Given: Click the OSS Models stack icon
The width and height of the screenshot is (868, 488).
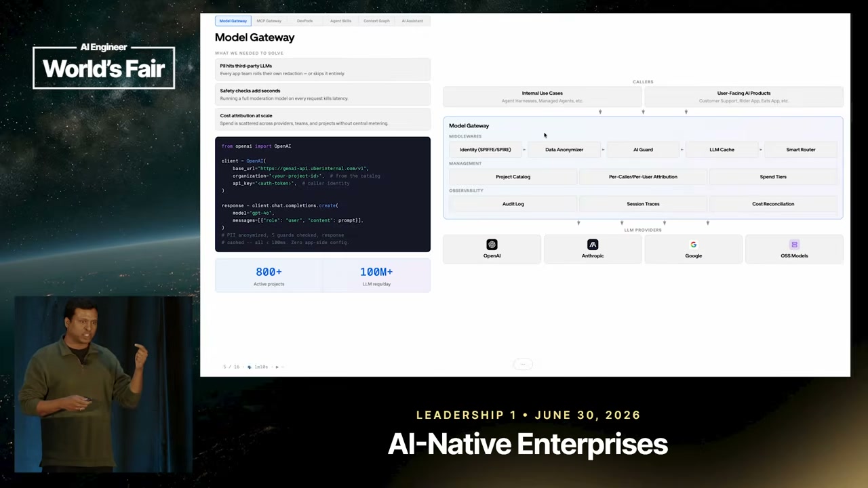Looking at the screenshot, I should [x=794, y=245].
